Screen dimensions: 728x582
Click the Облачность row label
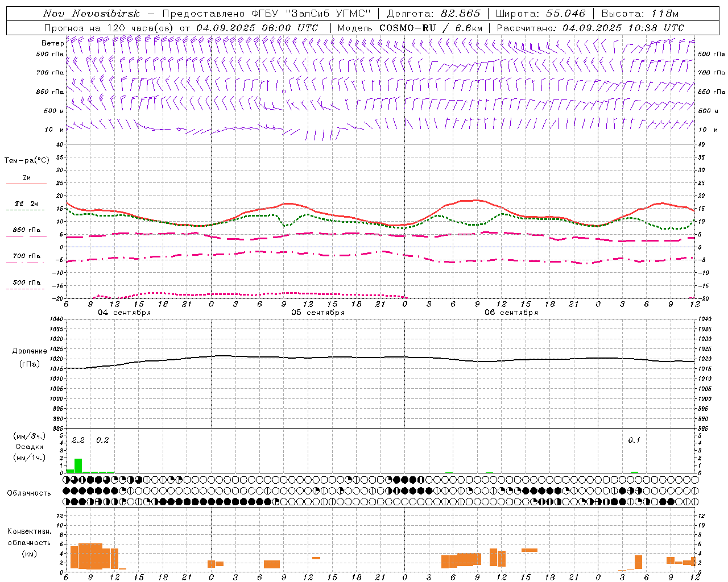29,493
